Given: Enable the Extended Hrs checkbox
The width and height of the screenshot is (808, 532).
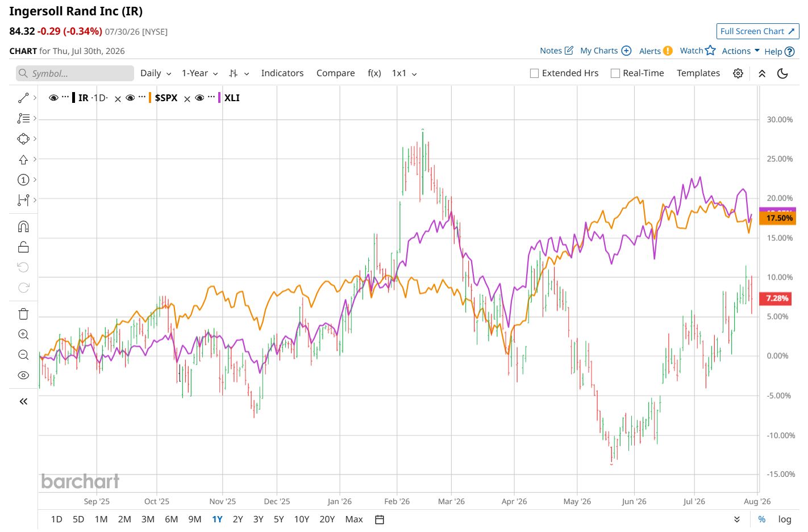Looking at the screenshot, I should [534, 73].
